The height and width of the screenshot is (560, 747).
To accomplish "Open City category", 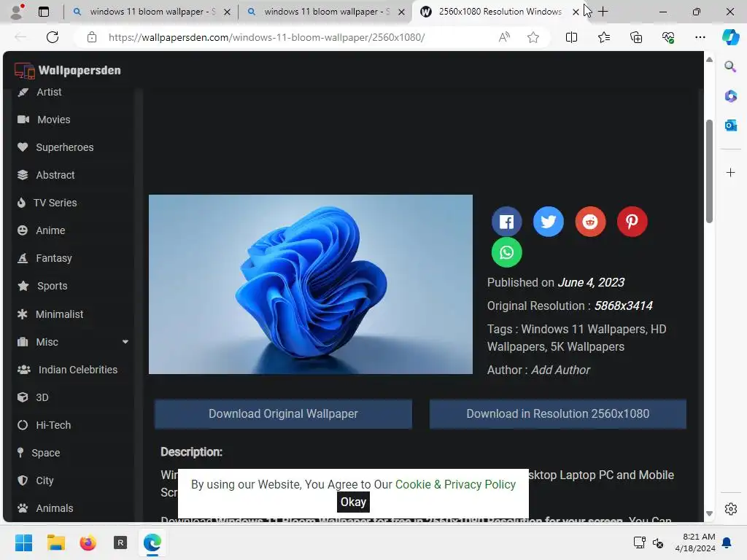I will (x=35, y=481).
